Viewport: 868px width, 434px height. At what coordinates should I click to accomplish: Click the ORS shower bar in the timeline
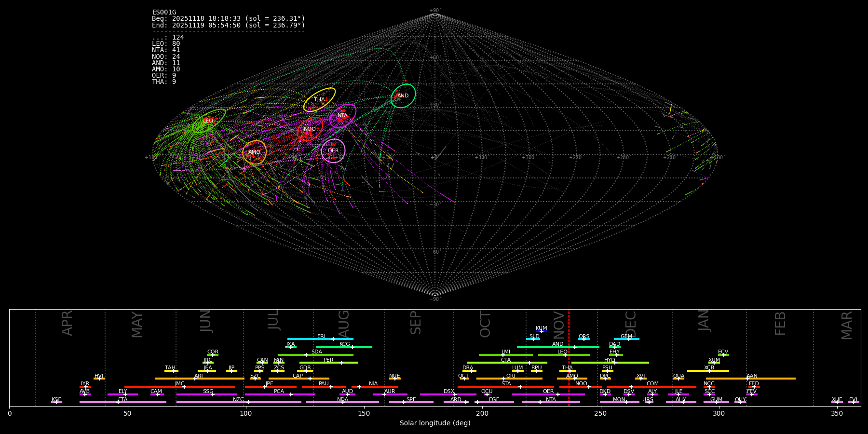pyautogui.click(x=584, y=339)
